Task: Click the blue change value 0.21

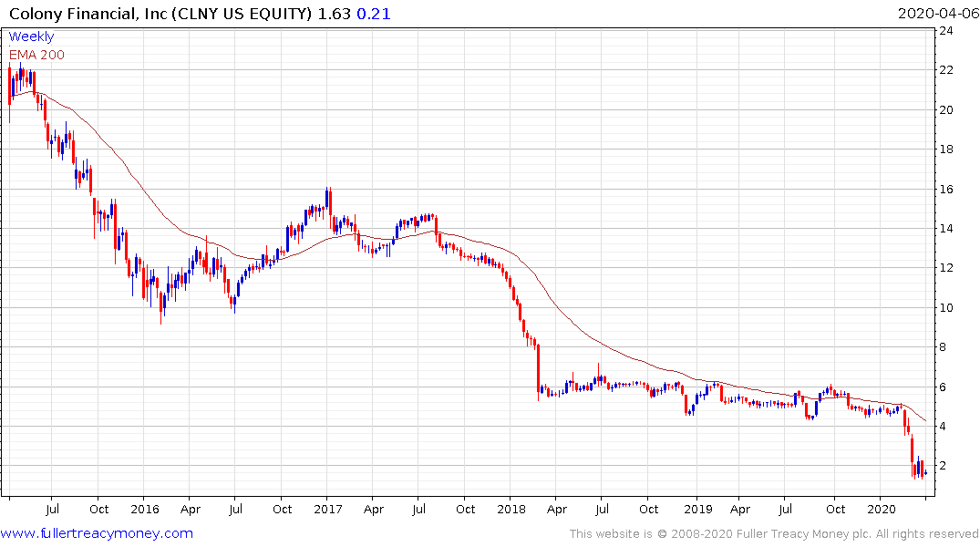Action: point(374,13)
